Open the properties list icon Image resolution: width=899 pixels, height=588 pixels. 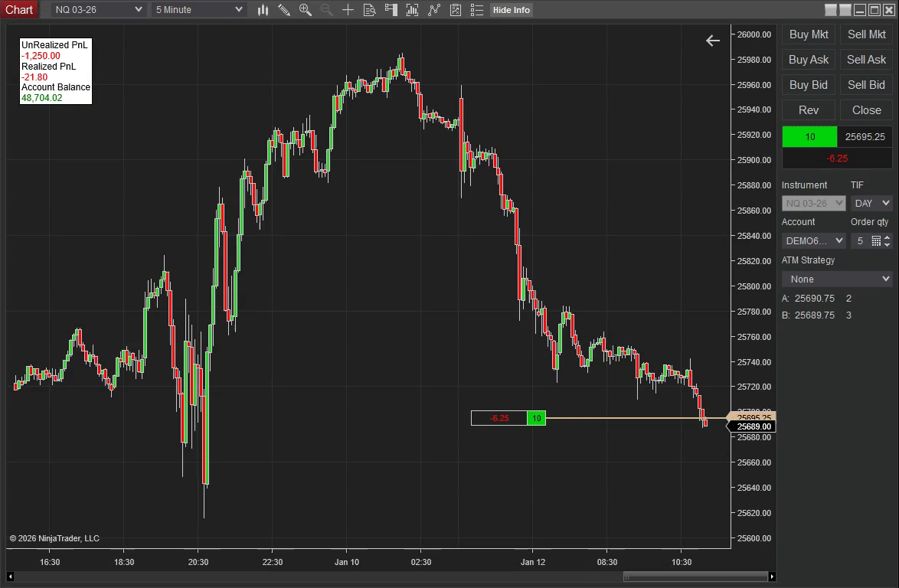pos(477,10)
